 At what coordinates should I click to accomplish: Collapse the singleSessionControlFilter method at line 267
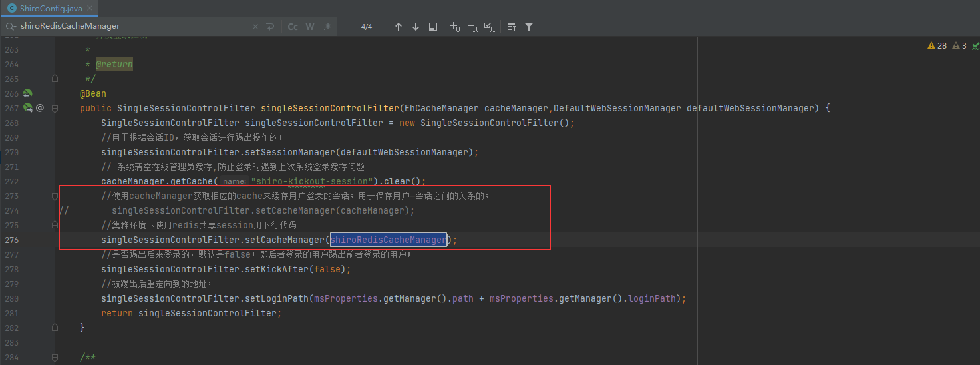[55, 108]
